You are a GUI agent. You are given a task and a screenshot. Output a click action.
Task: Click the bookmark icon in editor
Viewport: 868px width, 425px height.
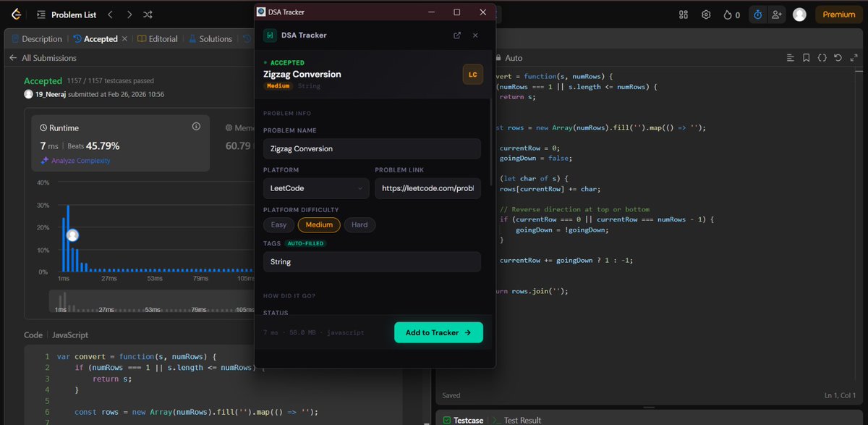pyautogui.click(x=806, y=58)
